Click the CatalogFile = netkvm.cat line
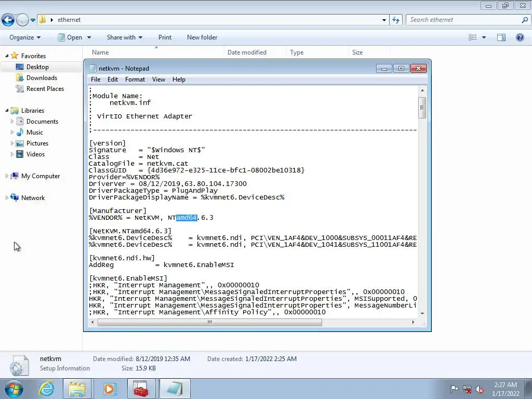Image resolution: width=532 pixels, height=399 pixels. [138, 163]
